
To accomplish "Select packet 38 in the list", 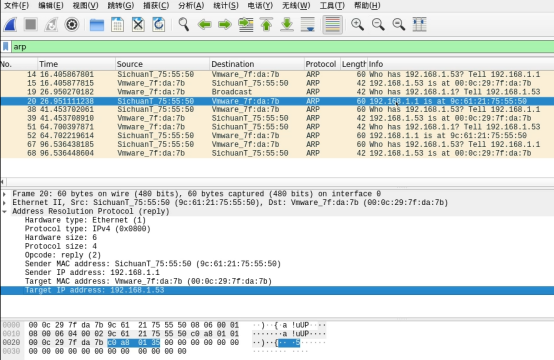I will coord(277,110).
